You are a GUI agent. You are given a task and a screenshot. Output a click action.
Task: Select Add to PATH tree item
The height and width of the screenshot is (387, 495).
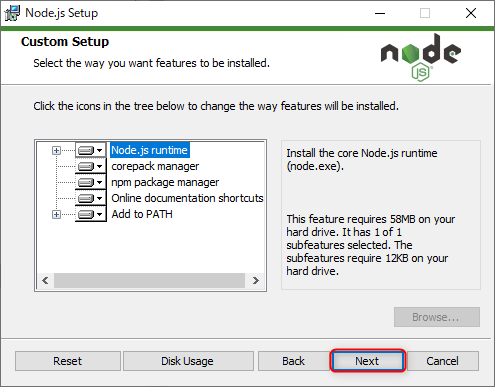[142, 214]
